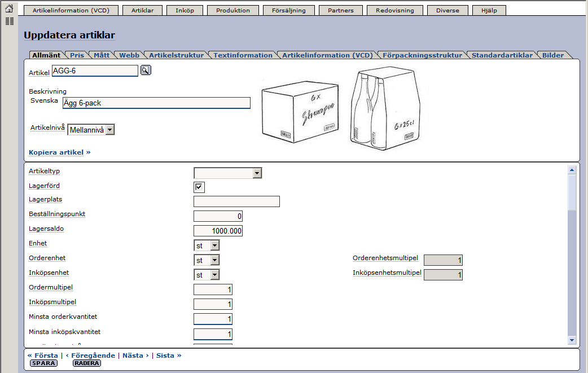588x373 pixels.
Task: Click the Inköpsmultipel input field
Action: pyautogui.click(x=213, y=304)
